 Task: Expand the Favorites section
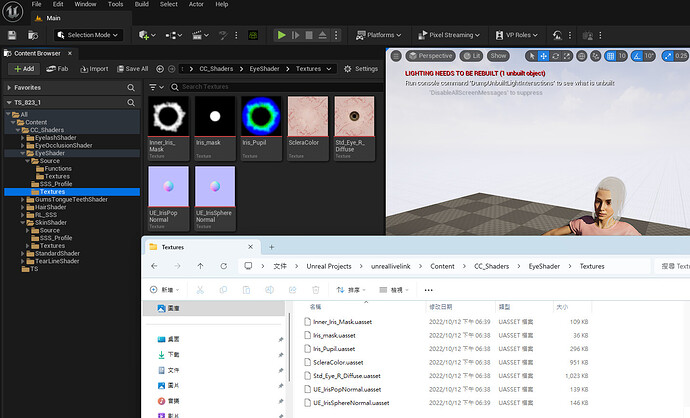9,88
